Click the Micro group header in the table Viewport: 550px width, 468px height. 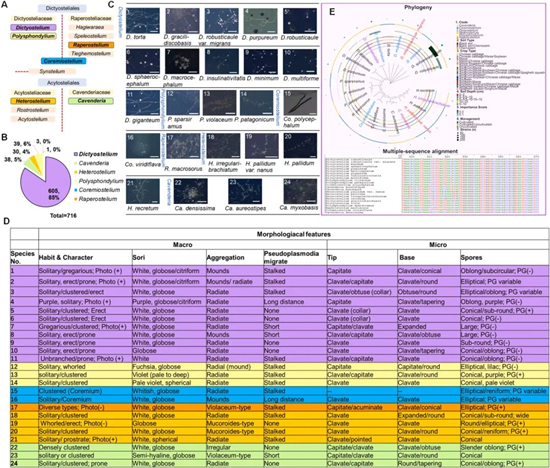pyautogui.click(x=438, y=245)
